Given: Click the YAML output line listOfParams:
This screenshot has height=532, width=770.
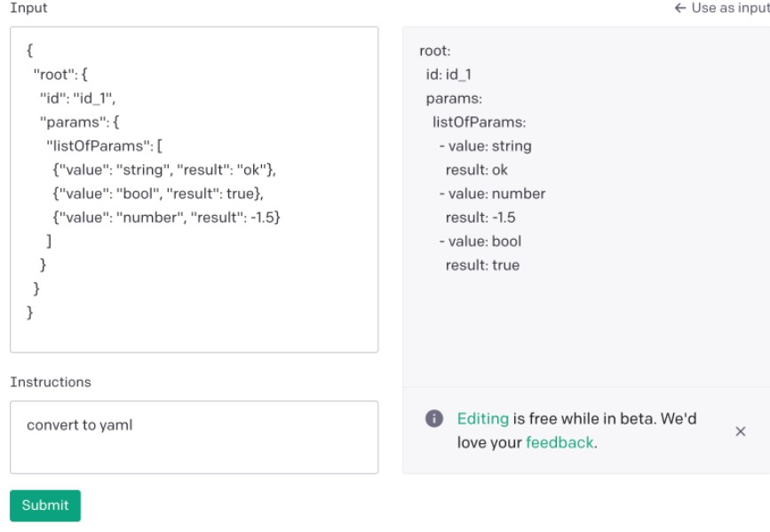Looking at the screenshot, I should pyautogui.click(x=480, y=123).
